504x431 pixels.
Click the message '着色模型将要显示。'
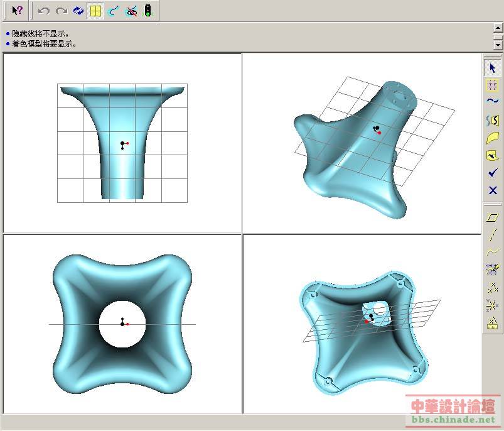click(44, 44)
